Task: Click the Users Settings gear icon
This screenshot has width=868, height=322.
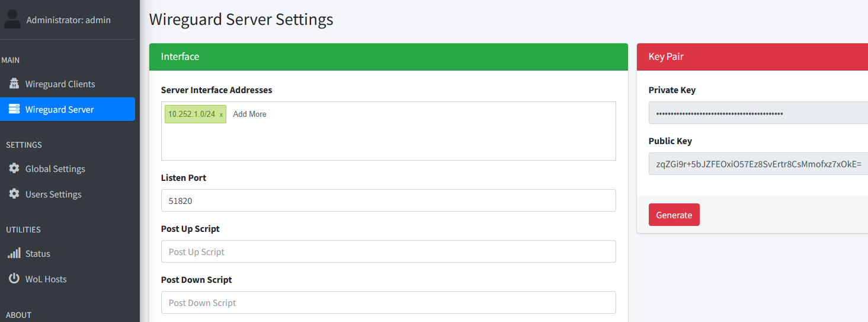Action: tap(14, 195)
